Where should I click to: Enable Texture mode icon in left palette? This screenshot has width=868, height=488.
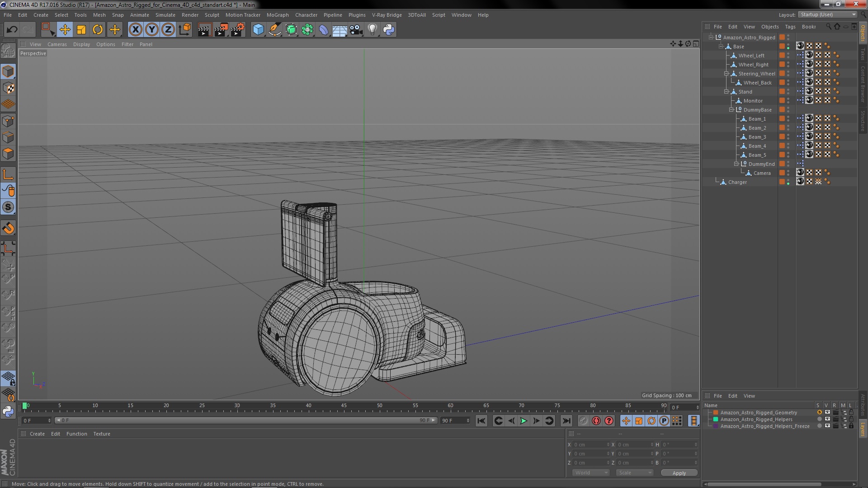[x=8, y=88]
